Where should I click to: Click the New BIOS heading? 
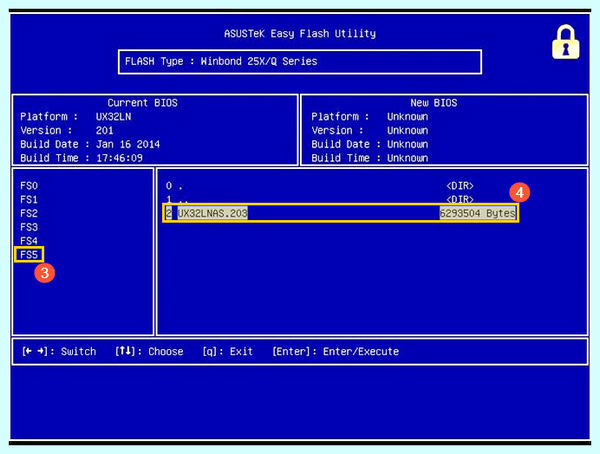point(434,103)
